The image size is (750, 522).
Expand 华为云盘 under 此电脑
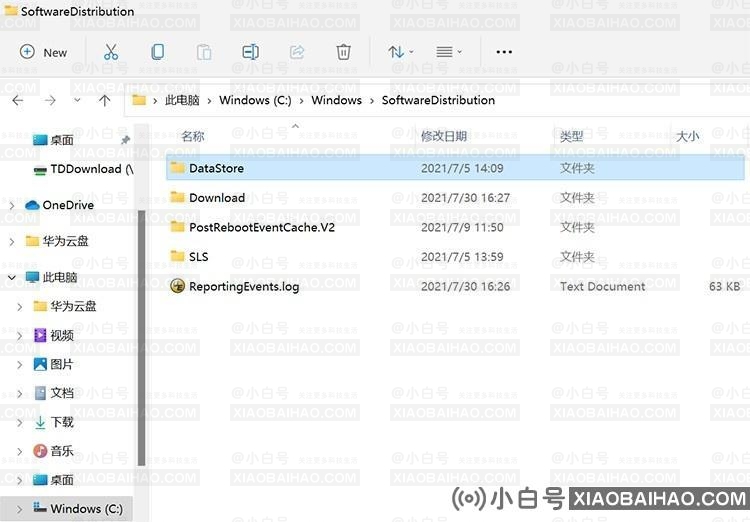[x=20, y=306]
